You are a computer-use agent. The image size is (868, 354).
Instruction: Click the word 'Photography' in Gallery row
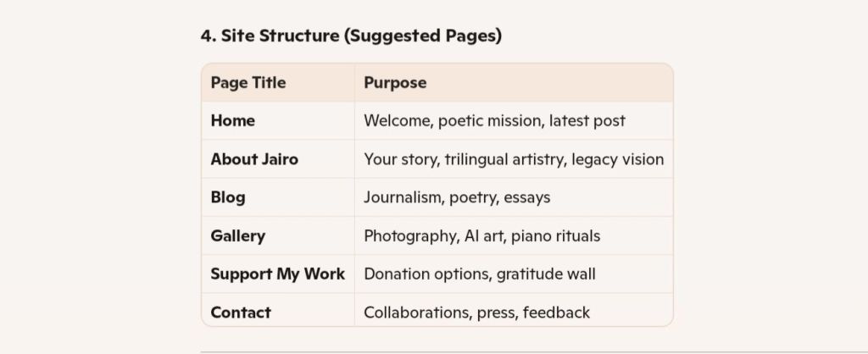410,235
